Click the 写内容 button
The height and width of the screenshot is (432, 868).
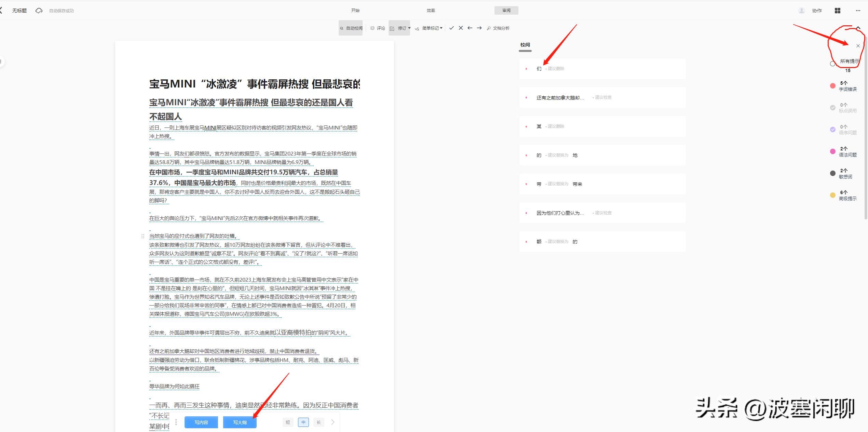tap(201, 422)
